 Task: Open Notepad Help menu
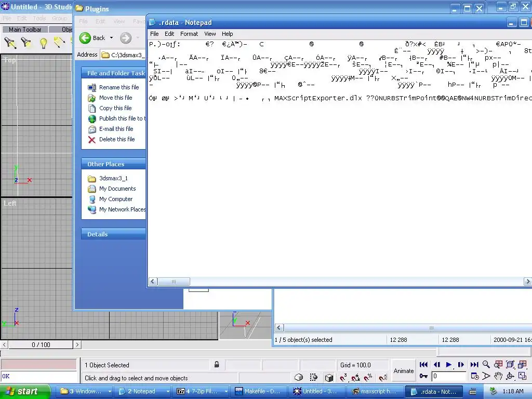[x=228, y=34]
